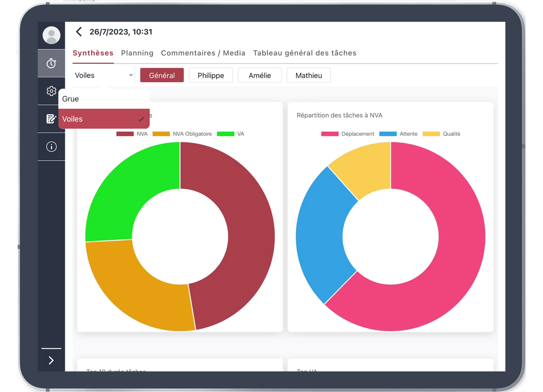The image size is (543, 392).
Task: Open the info panel via info icon
Action: 51,146
